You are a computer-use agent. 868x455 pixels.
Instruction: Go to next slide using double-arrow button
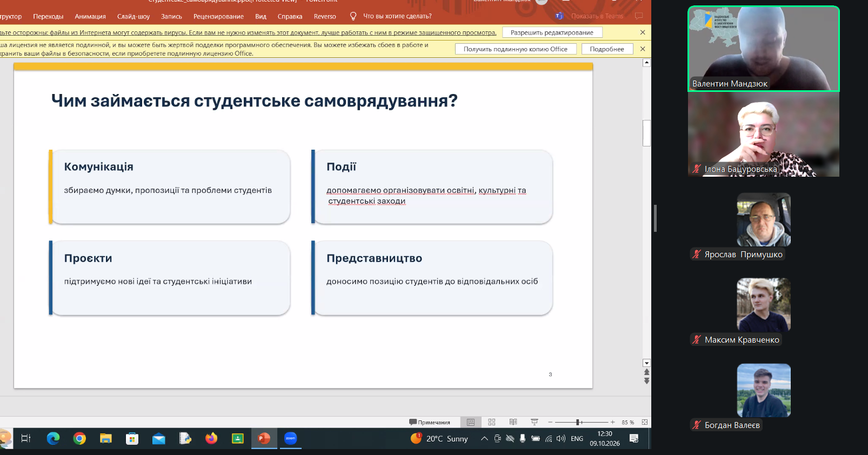(646, 381)
